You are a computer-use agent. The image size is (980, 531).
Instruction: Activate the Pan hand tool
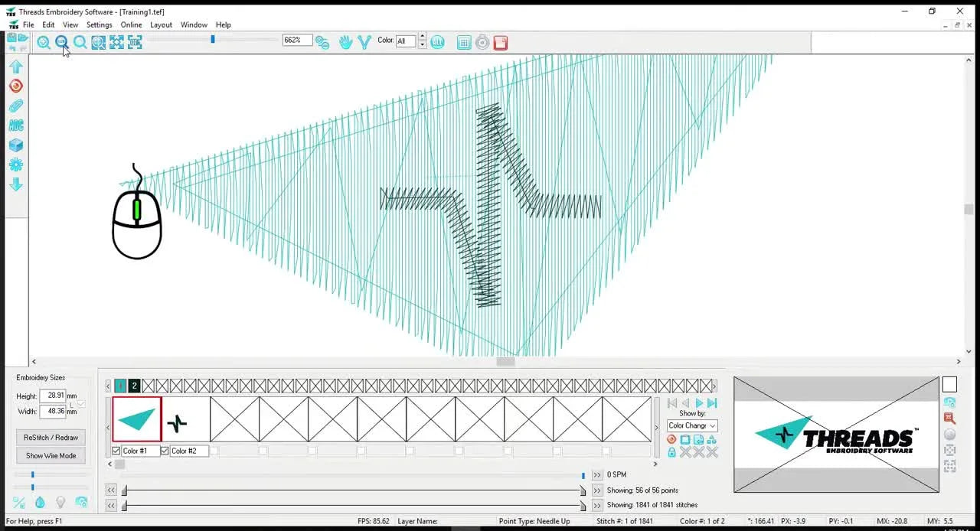(x=345, y=42)
